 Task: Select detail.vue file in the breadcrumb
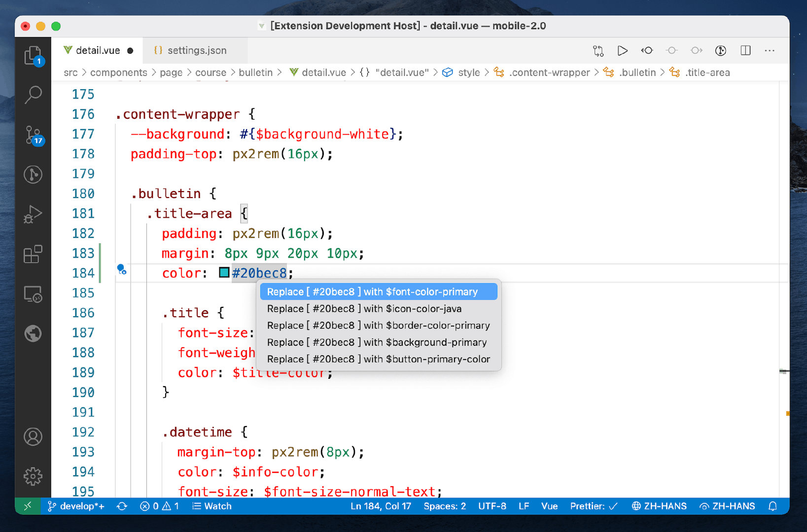(x=318, y=72)
